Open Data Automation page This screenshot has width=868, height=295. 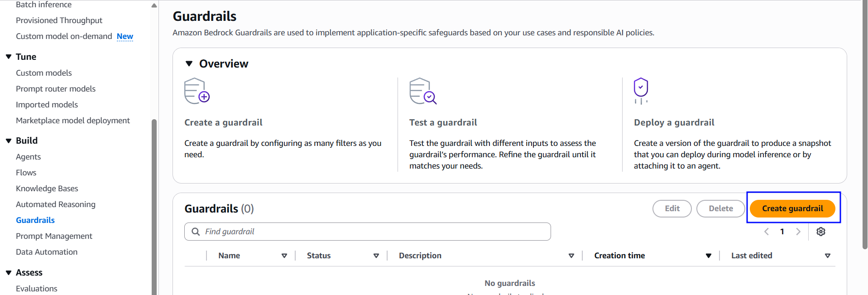point(47,252)
